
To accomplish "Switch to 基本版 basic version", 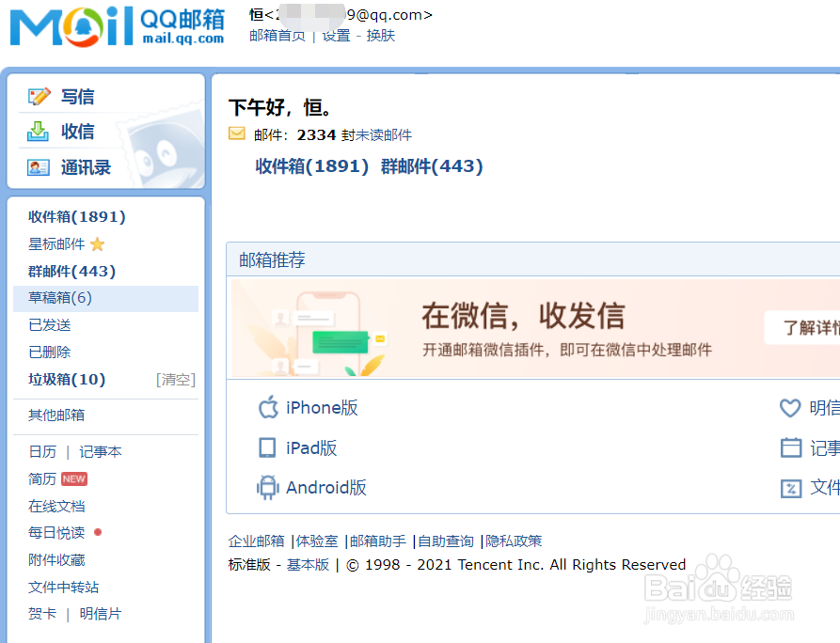I will (308, 565).
